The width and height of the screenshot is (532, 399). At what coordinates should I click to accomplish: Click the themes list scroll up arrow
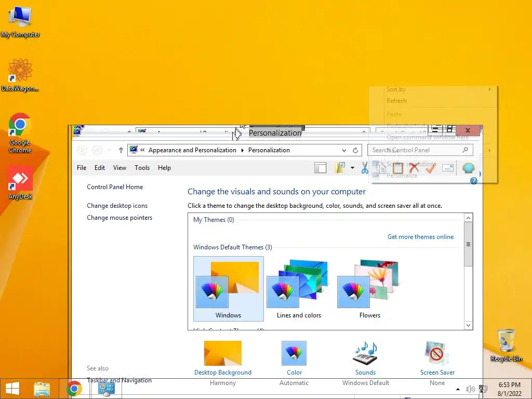[x=468, y=218]
